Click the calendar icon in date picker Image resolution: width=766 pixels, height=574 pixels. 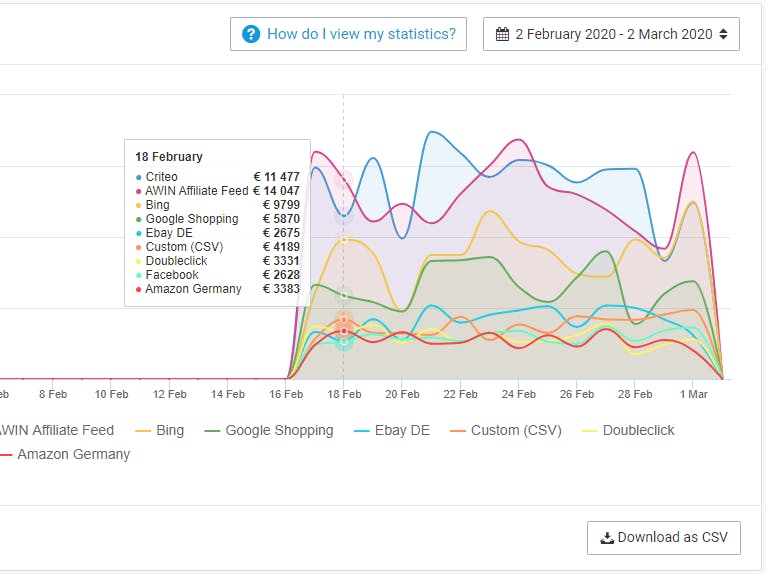point(503,34)
